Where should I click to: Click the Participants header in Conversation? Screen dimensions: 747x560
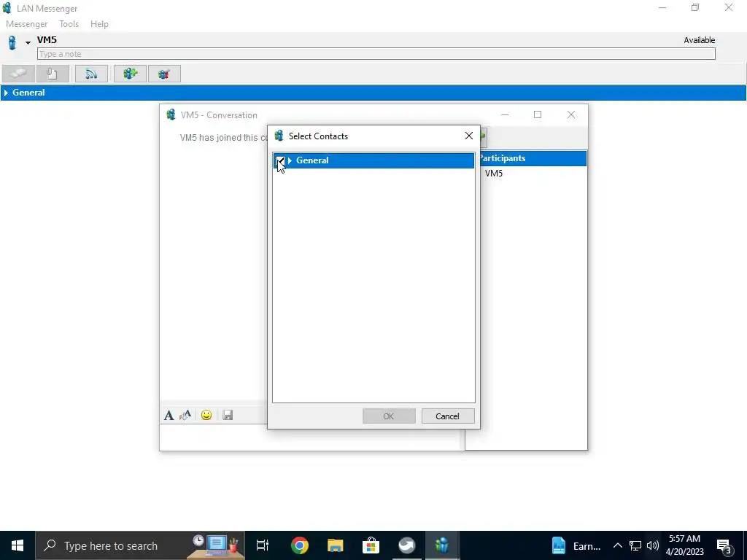pyautogui.click(x=533, y=158)
